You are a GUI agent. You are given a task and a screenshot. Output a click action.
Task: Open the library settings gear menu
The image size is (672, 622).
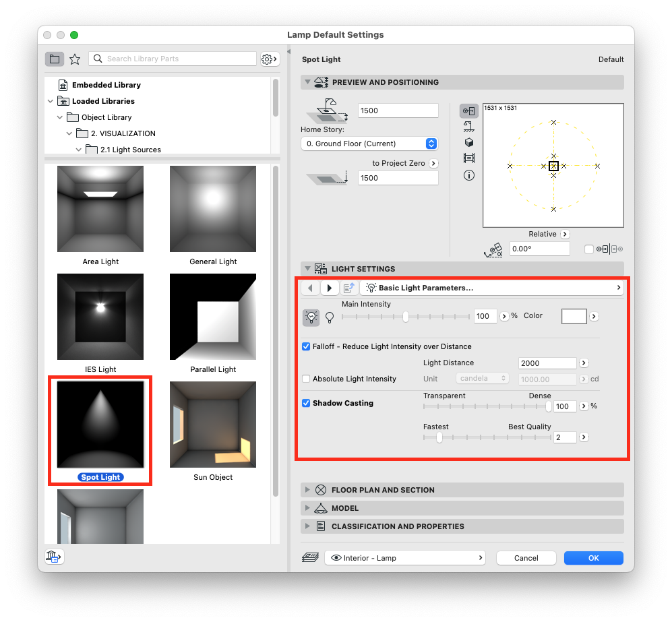270,59
